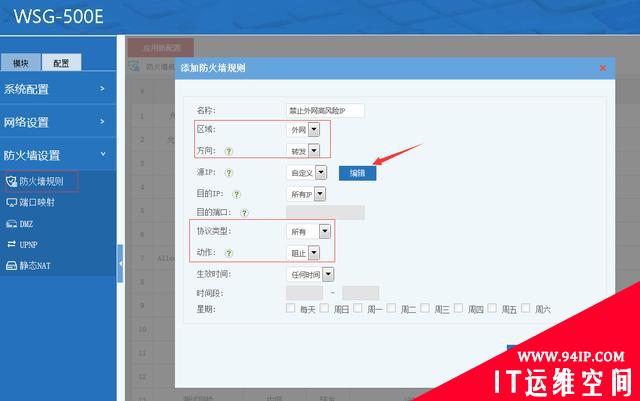Click the DMZ icon in sidebar
The width and height of the screenshot is (640, 401).
[x=11, y=224]
